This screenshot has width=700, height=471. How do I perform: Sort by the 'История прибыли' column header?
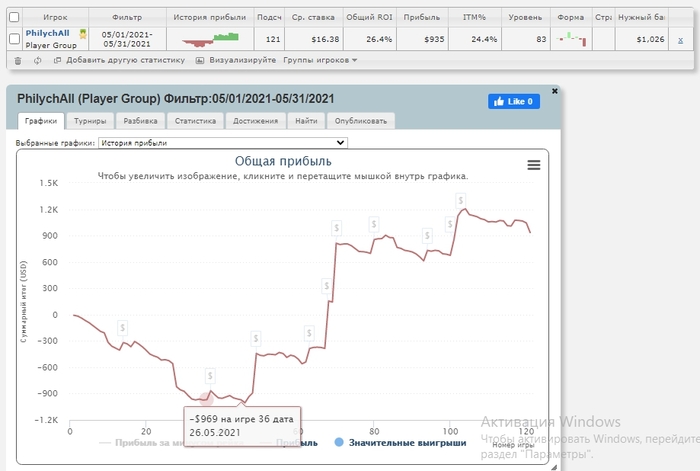(x=210, y=17)
